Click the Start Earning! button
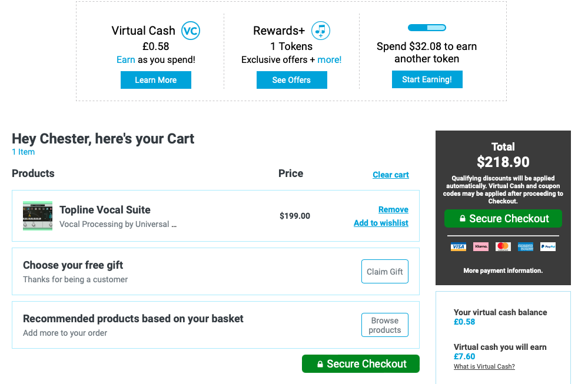588x384 pixels. click(427, 79)
